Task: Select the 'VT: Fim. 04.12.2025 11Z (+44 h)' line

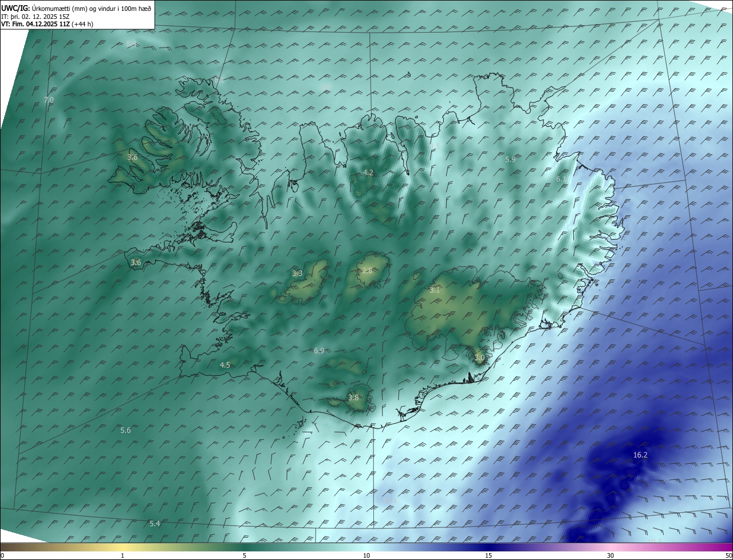Action: (47, 24)
